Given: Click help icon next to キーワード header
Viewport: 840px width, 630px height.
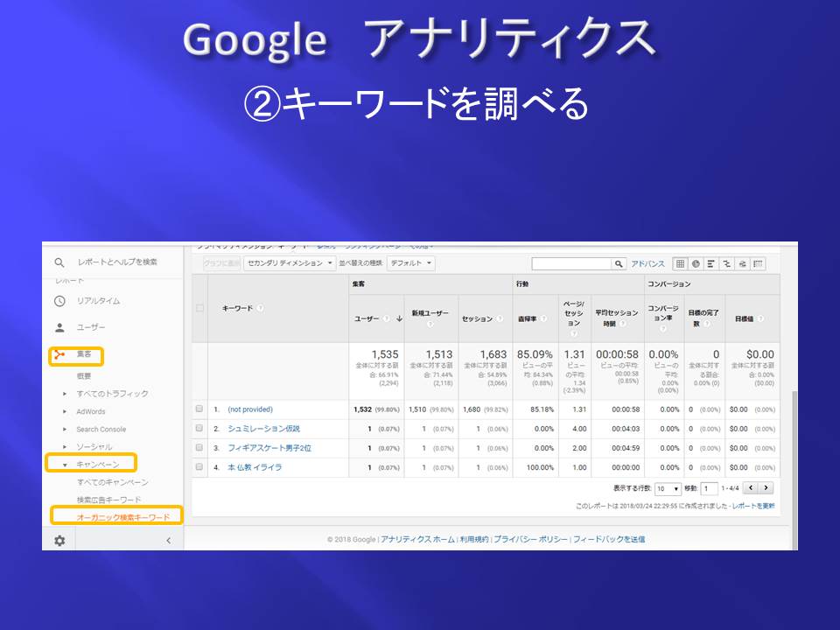Looking at the screenshot, I should click(260, 308).
